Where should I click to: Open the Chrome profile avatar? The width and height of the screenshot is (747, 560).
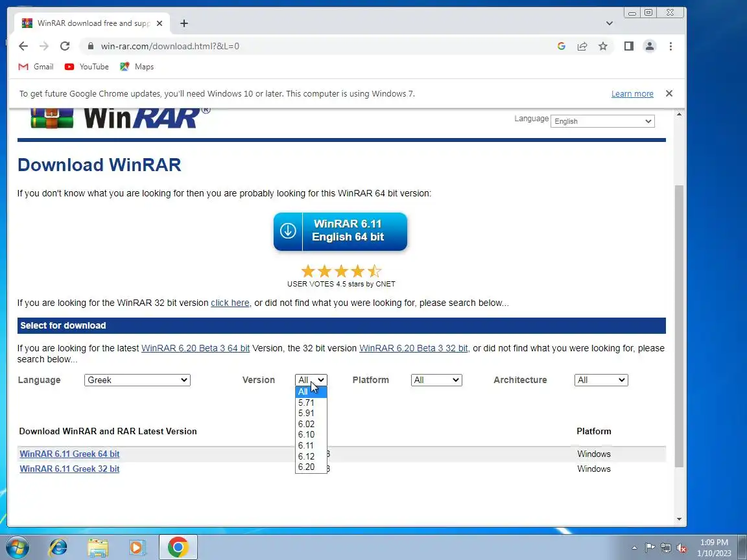pos(649,46)
